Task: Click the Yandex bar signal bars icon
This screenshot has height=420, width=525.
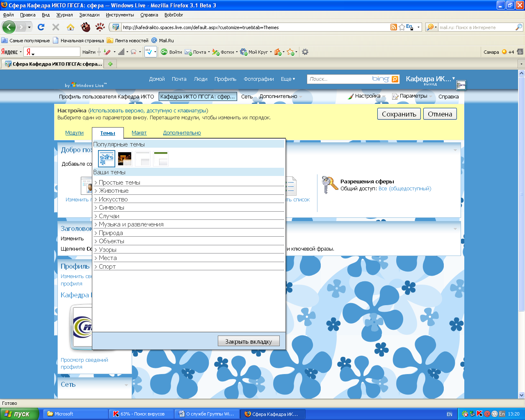Action: point(121,52)
